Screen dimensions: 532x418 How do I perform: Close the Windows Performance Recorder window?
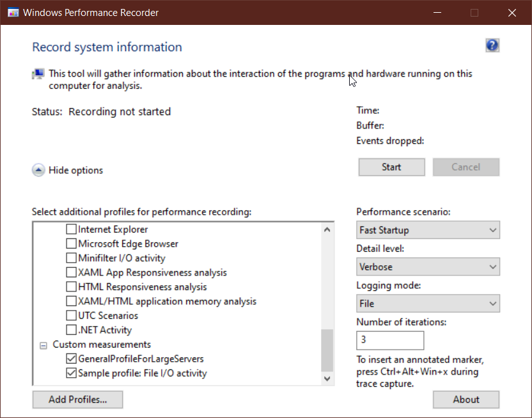pos(512,13)
